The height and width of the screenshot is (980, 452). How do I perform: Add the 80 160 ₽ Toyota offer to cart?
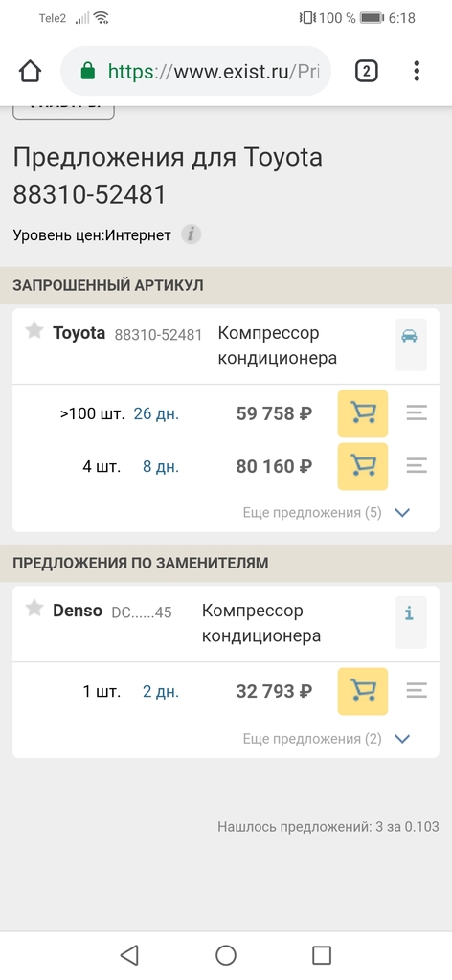coord(363,466)
